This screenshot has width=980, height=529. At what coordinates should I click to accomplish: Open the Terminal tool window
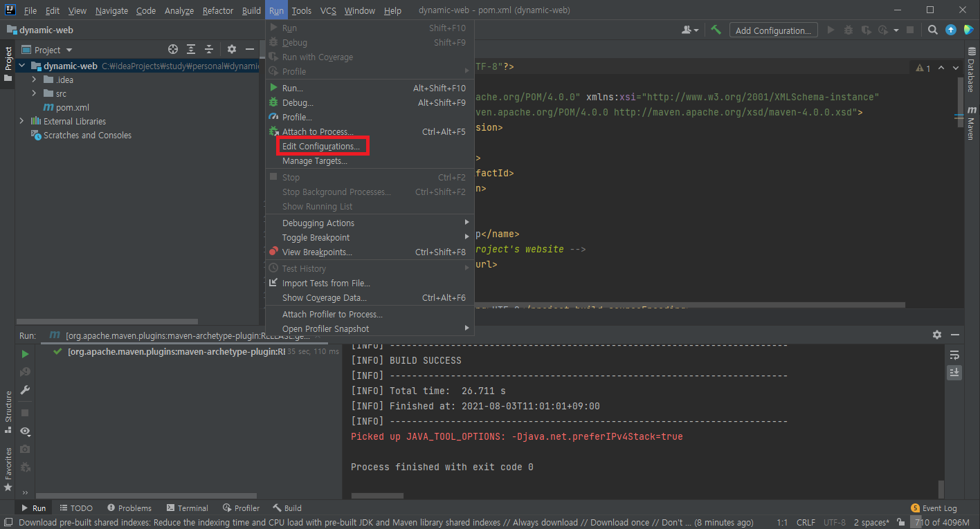click(188, 508)
